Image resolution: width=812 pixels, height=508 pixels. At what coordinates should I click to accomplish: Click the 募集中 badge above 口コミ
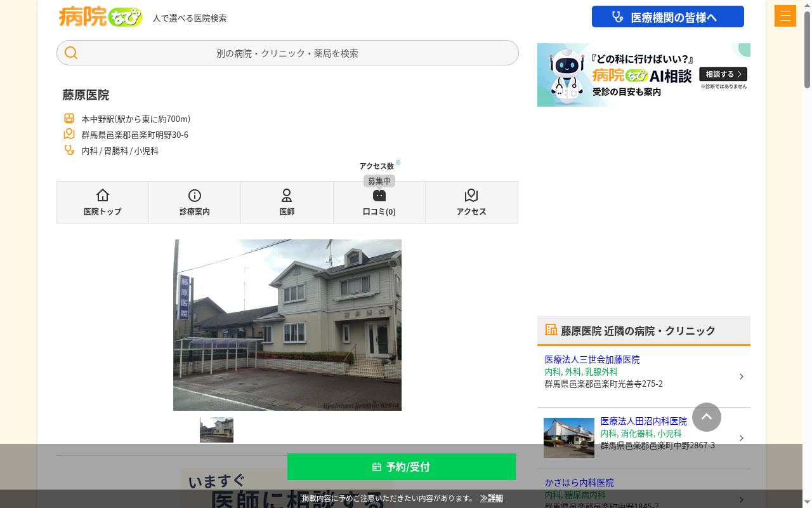pos(379,181)
